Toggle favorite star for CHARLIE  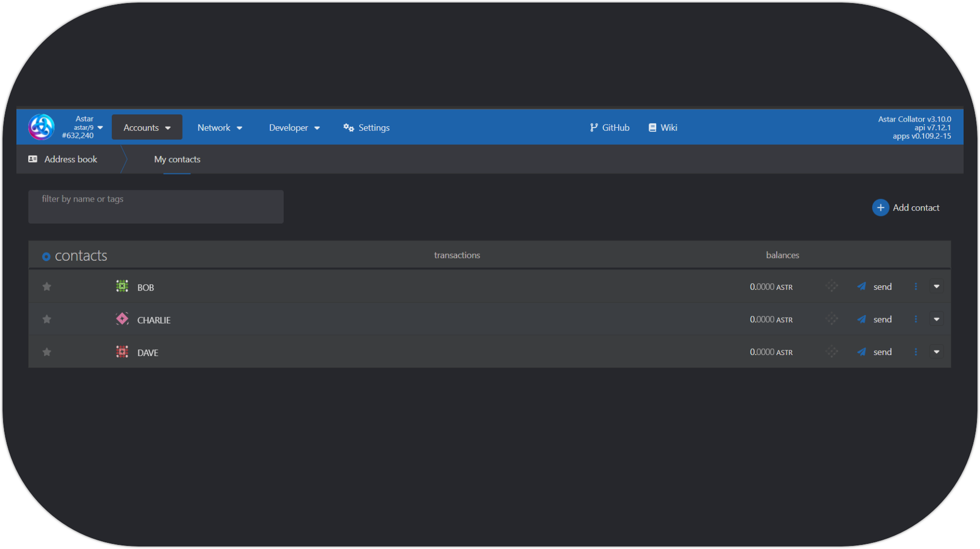click(47, 319)
